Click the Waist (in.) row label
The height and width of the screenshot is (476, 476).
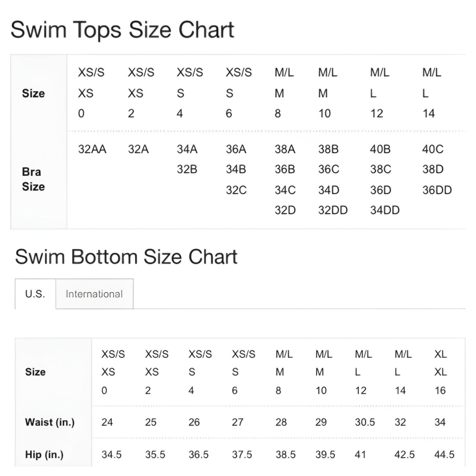point(50,422)
